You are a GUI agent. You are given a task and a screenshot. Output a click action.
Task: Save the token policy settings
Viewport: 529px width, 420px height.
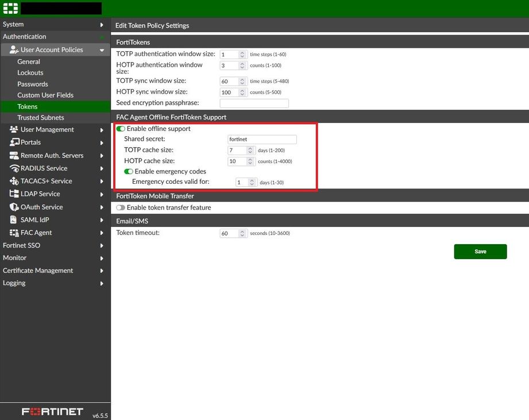click(480, 252)
